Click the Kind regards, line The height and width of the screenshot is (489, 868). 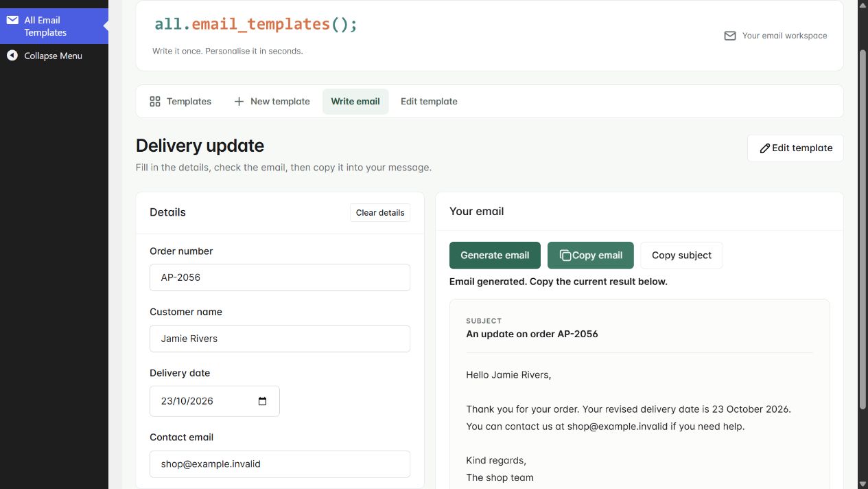pos(496,460)
